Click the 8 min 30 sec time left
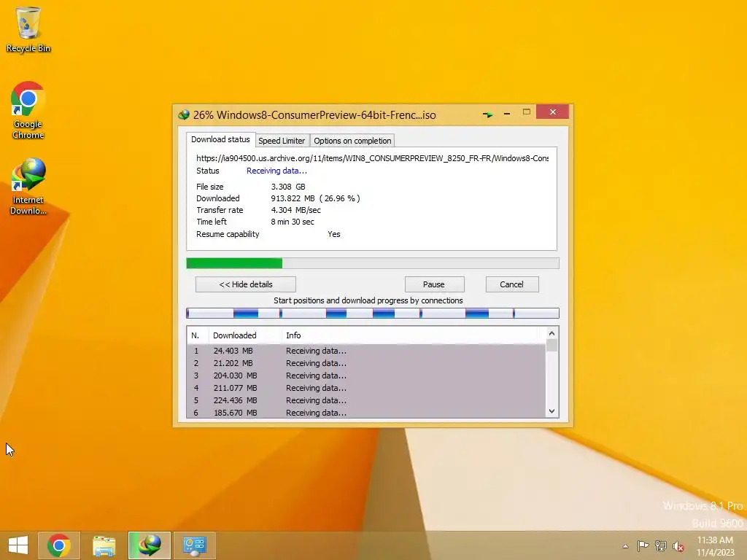747x560 pixels. point(293,222)
